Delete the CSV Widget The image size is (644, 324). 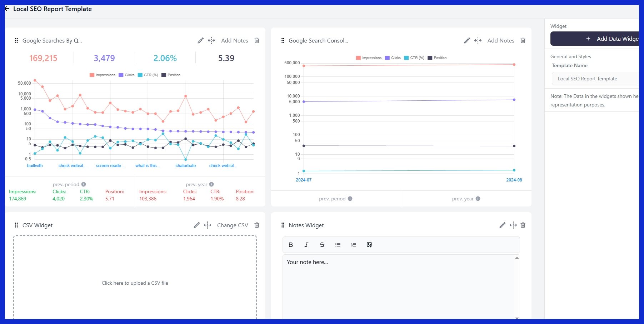(256, 225)
